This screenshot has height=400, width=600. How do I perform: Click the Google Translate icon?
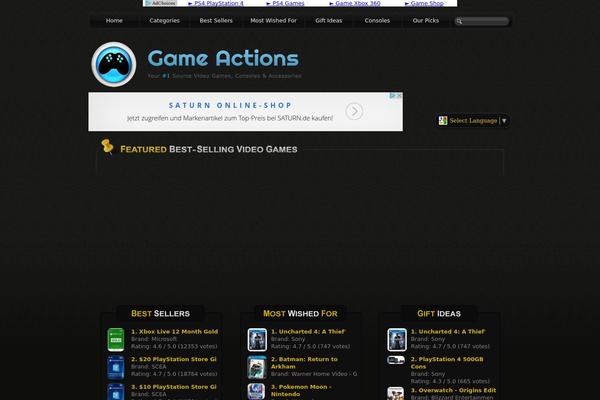(x=443, y=121)
